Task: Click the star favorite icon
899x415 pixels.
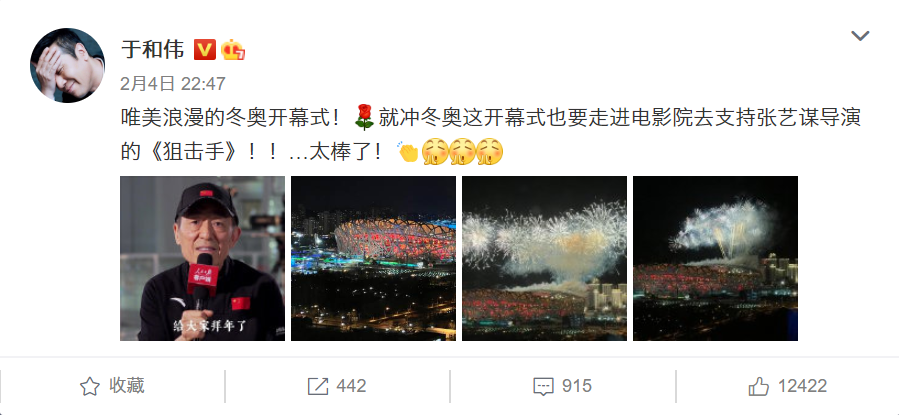Action: (89, 386)
